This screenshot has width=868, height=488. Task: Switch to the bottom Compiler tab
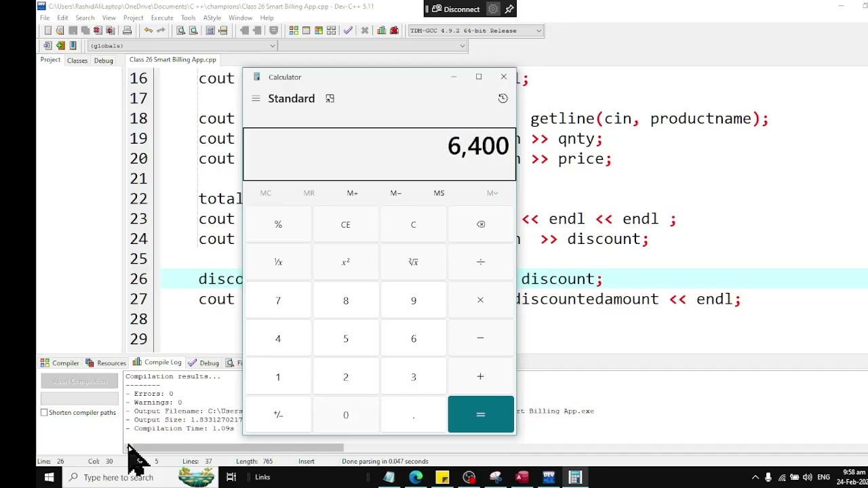pyautogui.click(x=60, y=363)
